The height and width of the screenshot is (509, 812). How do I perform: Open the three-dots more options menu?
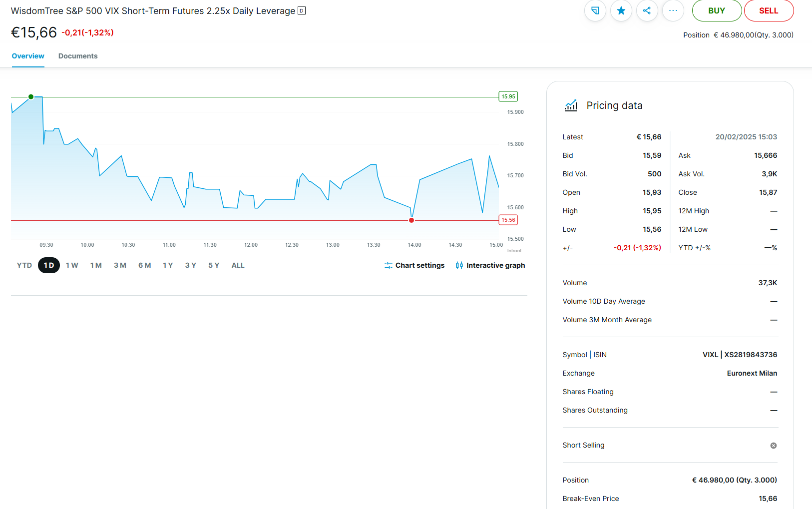(x=673, y=10)
